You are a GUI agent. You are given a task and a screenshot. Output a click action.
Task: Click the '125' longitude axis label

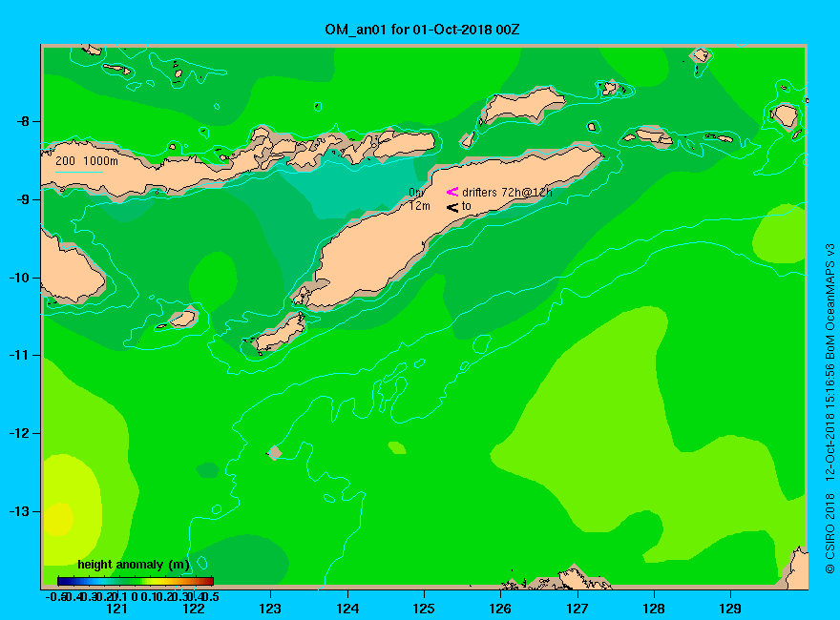[424, 609]
